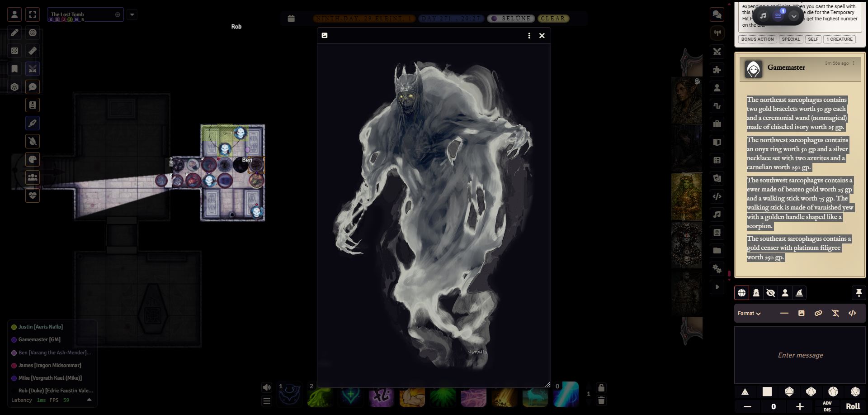Expand scene navigation dropdown arrow
The image size is (868, 415).
tap(132, 14)
